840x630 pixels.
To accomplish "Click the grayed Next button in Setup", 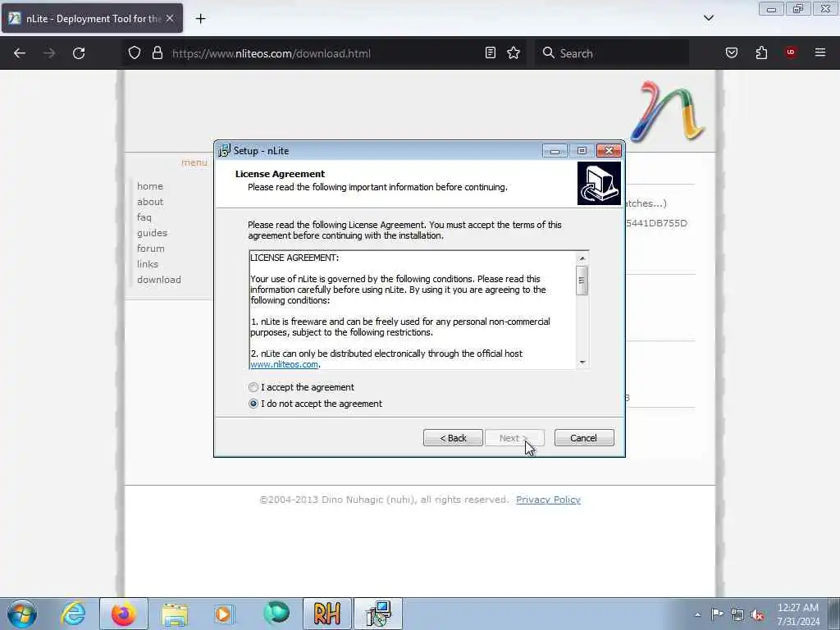I will pos(515,438).
